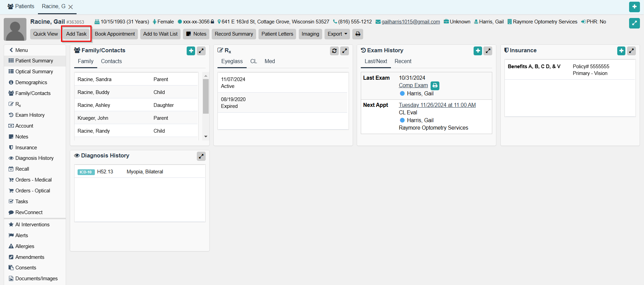Click the print icon in the patient toolbar
This screenshot has height=285, width=644.
(358, 34)
